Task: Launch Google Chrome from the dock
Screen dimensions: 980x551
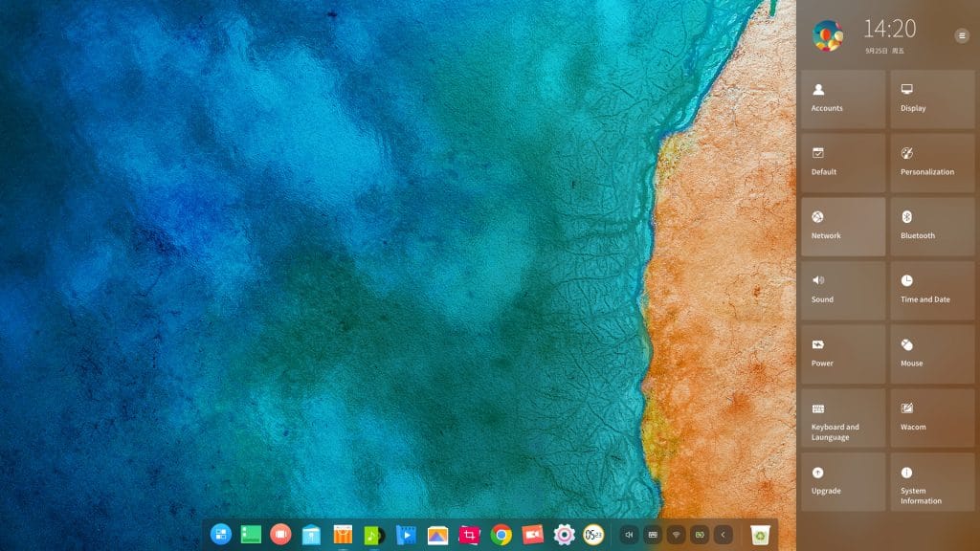Action: [x=501, y=535]
